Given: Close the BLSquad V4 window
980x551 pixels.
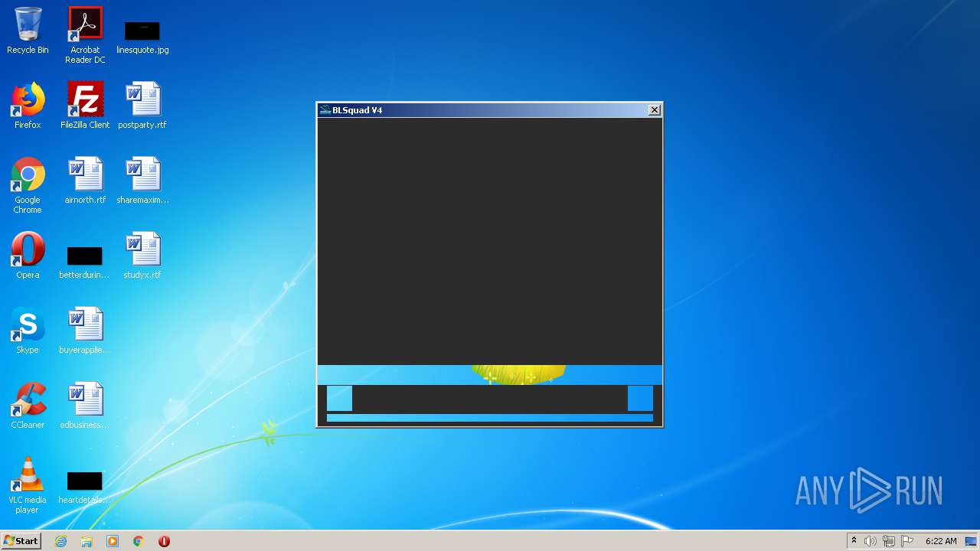Looking at the screenshot, I should [x=654, y=110].
